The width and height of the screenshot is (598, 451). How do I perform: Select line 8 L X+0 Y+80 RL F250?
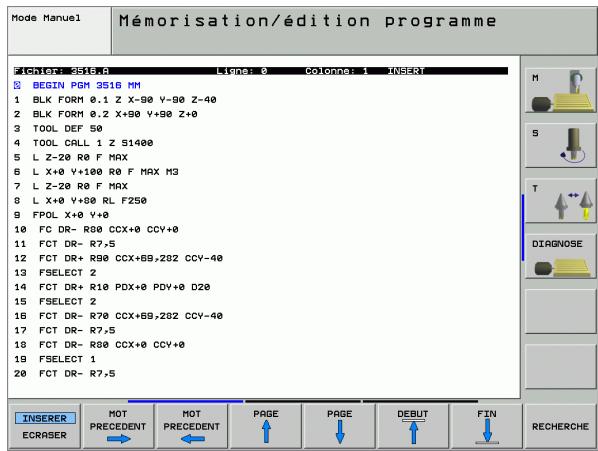coord(80,201)
